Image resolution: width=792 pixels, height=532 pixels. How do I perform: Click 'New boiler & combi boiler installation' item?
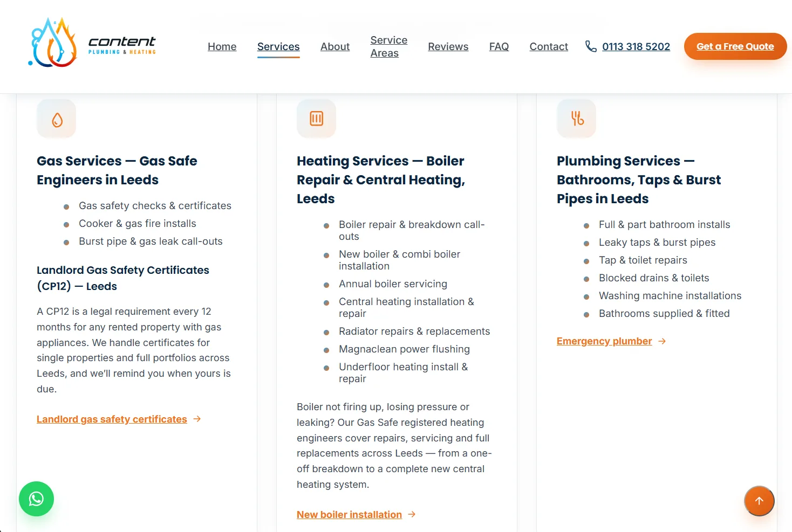[400, 260]
